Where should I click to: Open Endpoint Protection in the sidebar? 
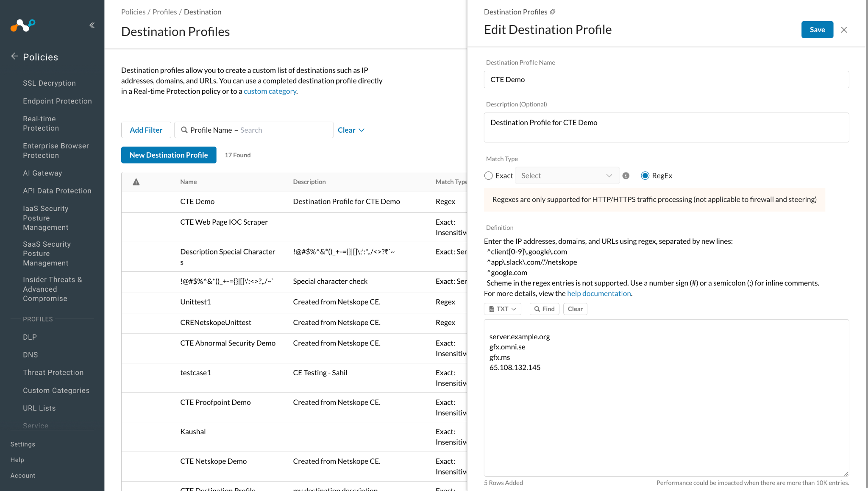pos(57,101)
